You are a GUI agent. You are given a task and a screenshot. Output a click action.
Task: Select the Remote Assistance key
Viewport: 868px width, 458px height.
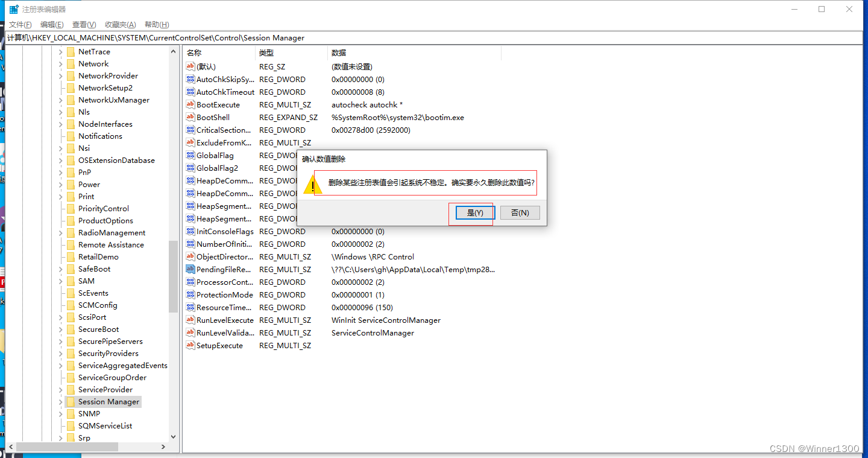tap(111, 244)
